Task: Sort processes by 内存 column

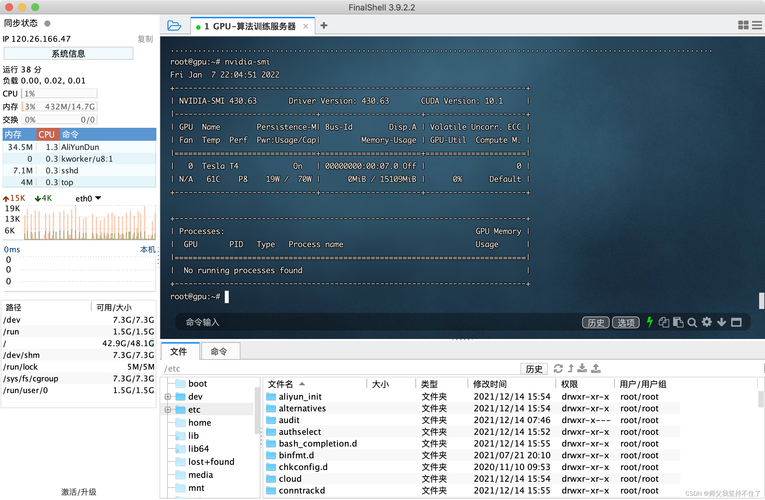Action: tap(20, 134)
